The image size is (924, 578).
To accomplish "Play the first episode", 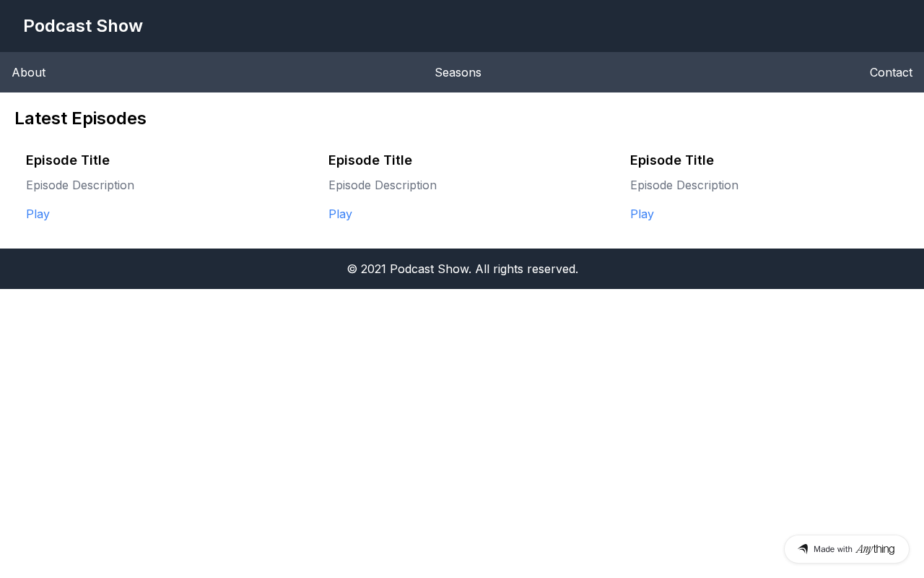I will pyautogui.click(x=38, y=214).
